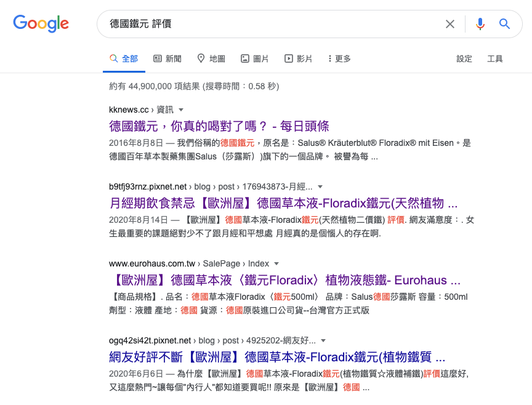The image size is (532, 405).
Task: Switch to the 新聞 tab
Action: coord(167,58)
